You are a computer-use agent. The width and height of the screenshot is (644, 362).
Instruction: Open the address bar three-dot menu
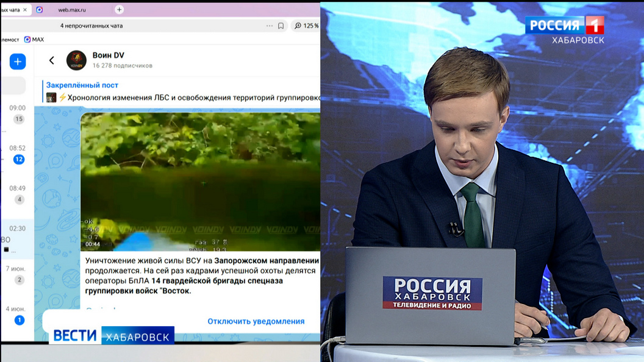coord(270,26)
